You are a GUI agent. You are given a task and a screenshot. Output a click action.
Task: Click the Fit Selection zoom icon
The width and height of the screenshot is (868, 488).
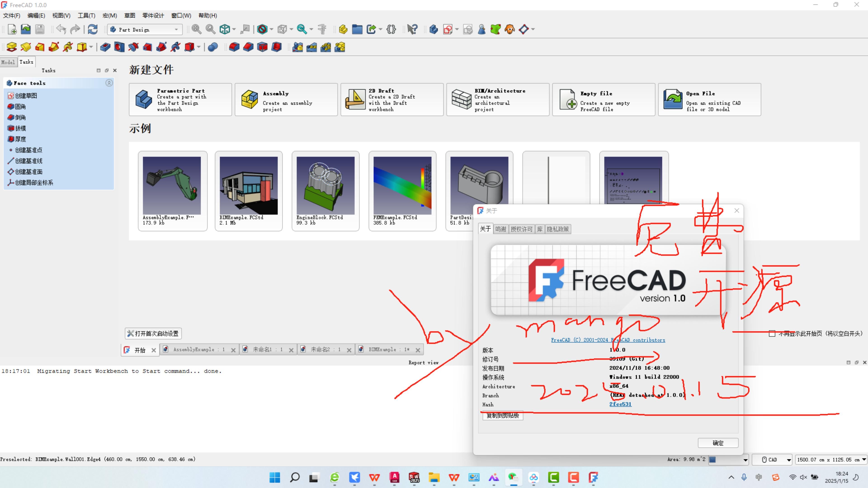point(211,30)
